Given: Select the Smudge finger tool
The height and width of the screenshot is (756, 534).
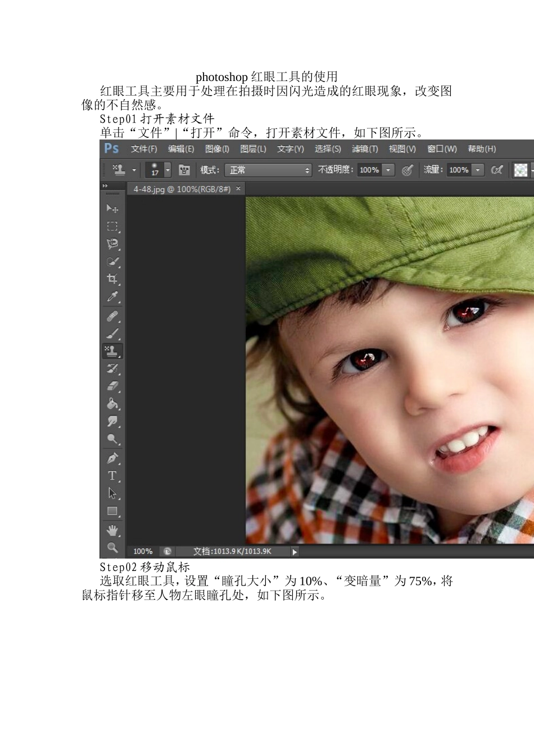Looking at the screenshot, I should coord(112,421).
